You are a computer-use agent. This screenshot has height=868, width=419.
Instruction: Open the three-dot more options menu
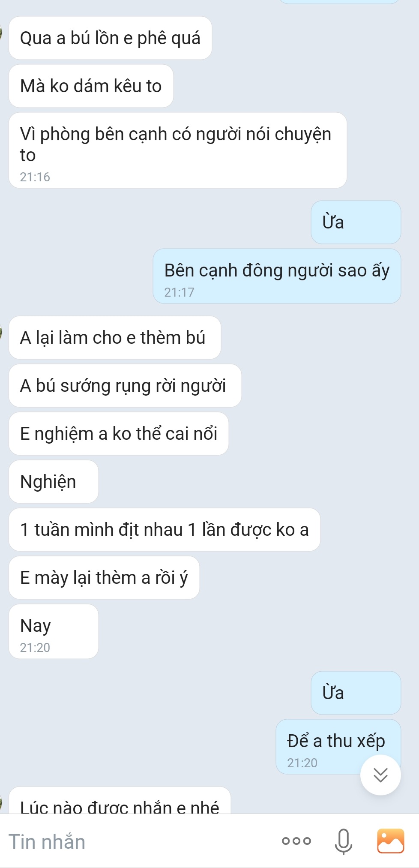pos(296,841)
